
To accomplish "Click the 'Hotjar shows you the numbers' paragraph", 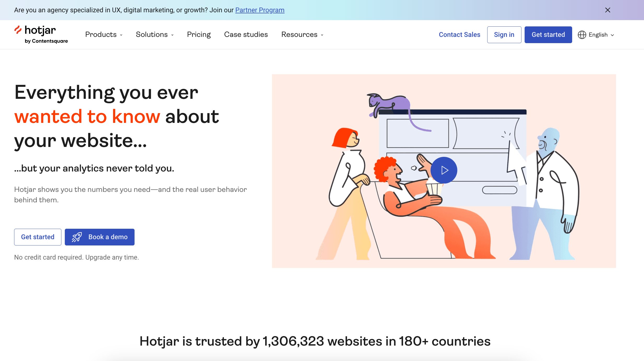I will pyautogui.click(x=130, y=194).
